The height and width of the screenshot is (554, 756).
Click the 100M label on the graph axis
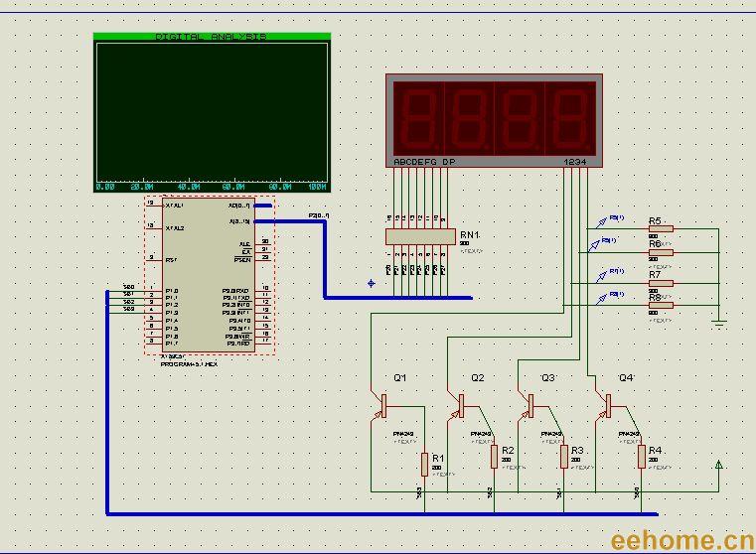(x=317, y=187)
